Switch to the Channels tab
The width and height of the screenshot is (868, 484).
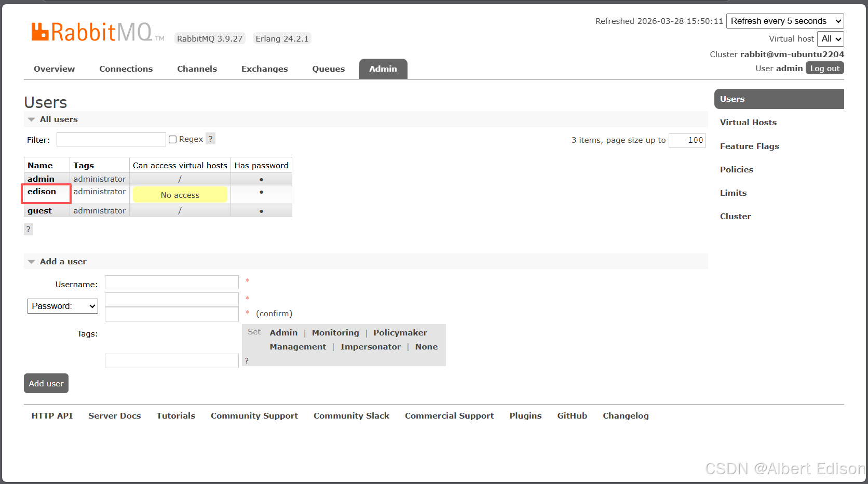click(x=197, y=69)
